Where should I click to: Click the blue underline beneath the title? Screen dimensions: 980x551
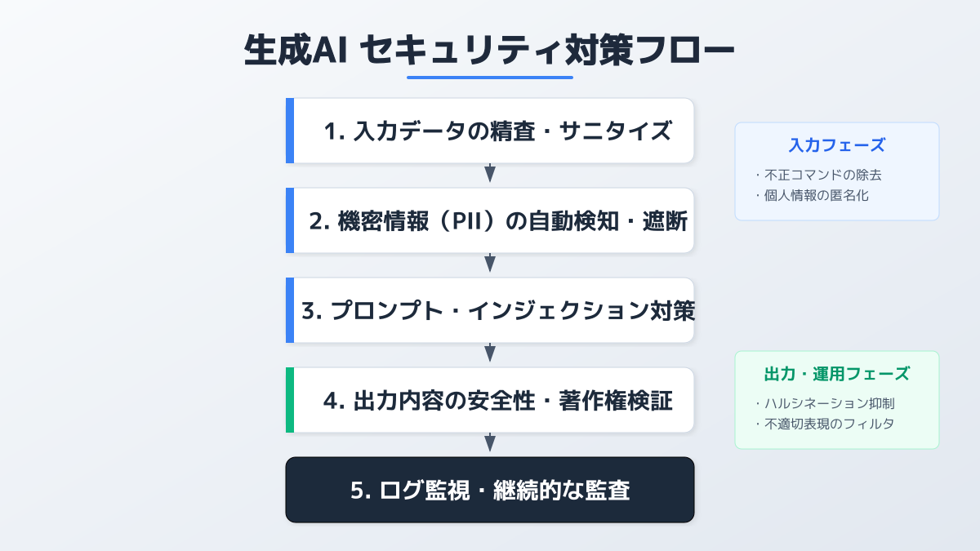(490, 78)
